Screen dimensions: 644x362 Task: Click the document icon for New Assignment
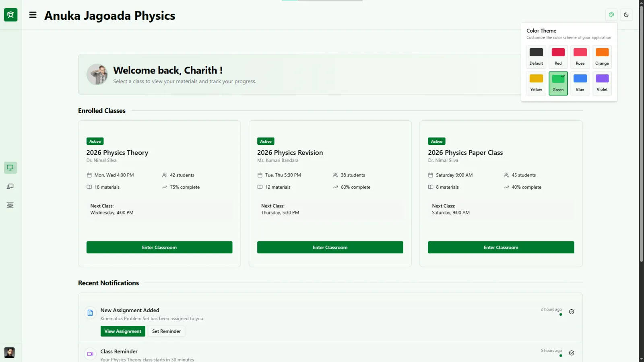point(90,313)
